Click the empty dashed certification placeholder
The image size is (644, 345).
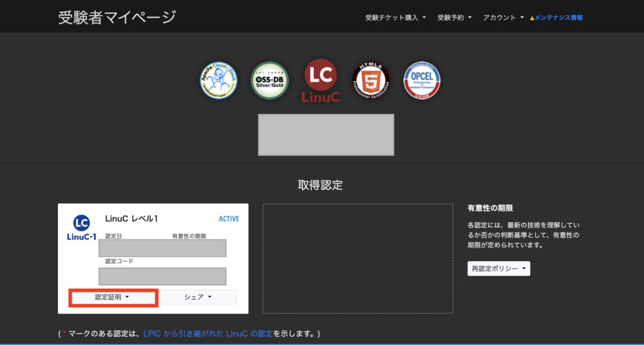358,258
